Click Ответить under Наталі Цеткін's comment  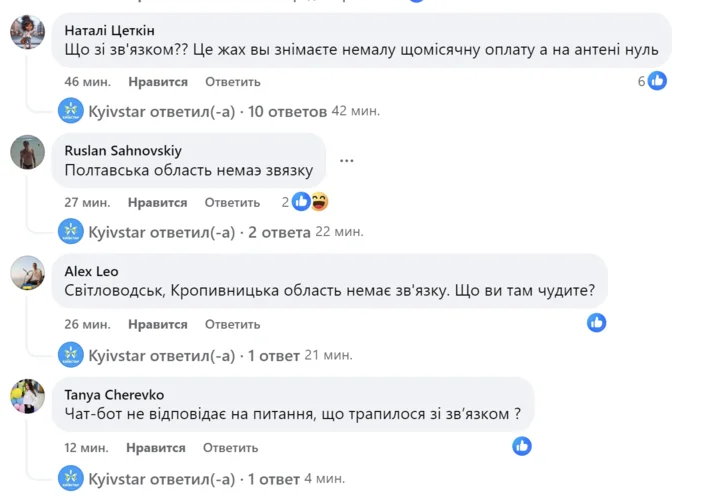coord(232,82)
